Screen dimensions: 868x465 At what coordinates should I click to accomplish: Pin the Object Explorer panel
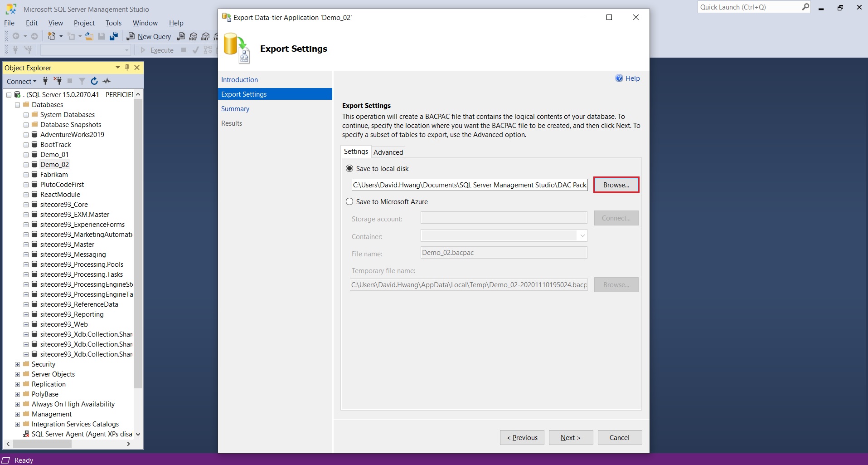127,68
